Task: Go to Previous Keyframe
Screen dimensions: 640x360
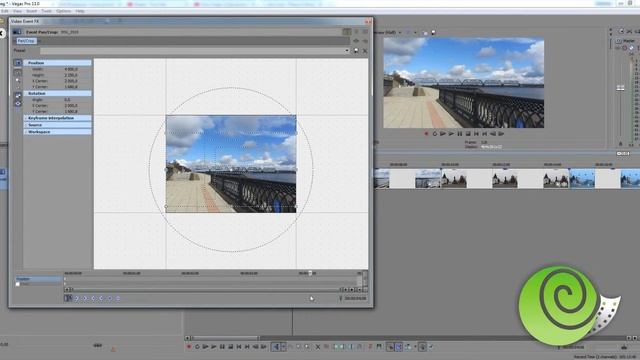Action: tap(84, 298)
